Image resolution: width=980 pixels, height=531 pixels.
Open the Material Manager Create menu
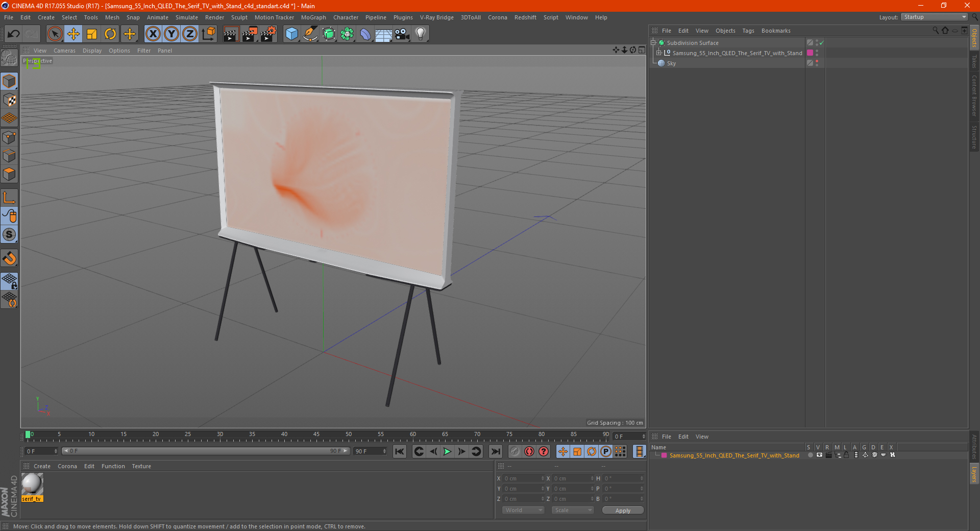(x=42, y=466)
